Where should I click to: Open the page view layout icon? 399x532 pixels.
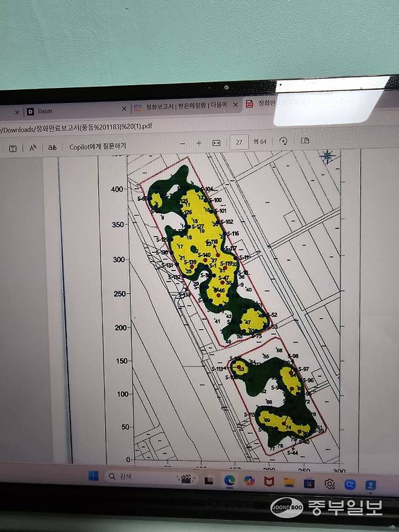pyautogui.click(x=305, y=140)
